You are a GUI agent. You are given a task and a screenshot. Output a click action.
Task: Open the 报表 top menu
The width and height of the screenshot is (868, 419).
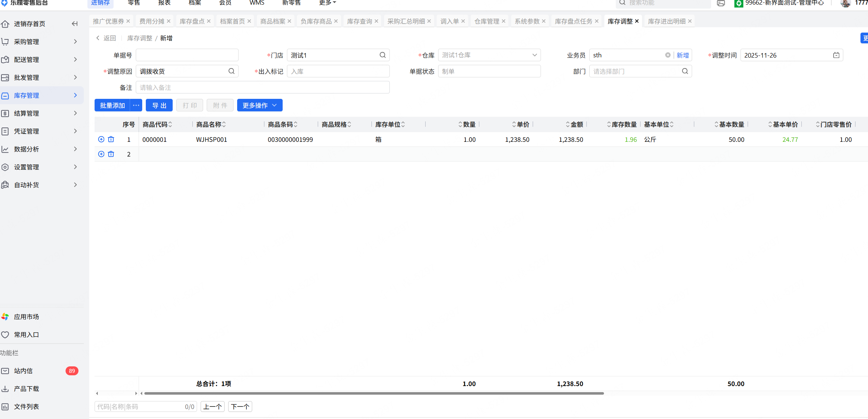(164, 3)
